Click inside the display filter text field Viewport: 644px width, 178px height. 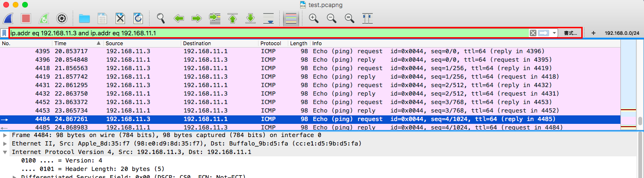[269, 33]
